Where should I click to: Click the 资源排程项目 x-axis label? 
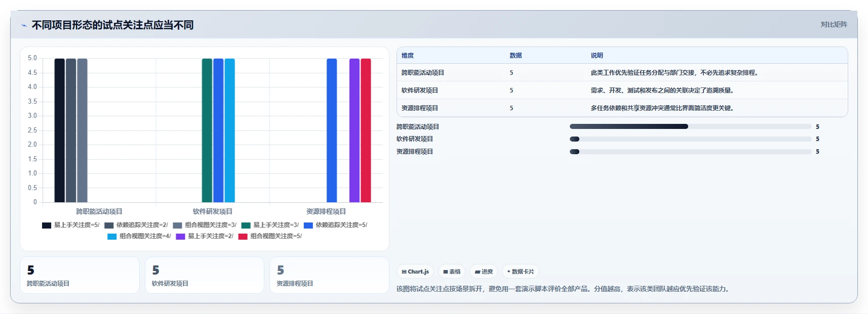tap(326, 211)
